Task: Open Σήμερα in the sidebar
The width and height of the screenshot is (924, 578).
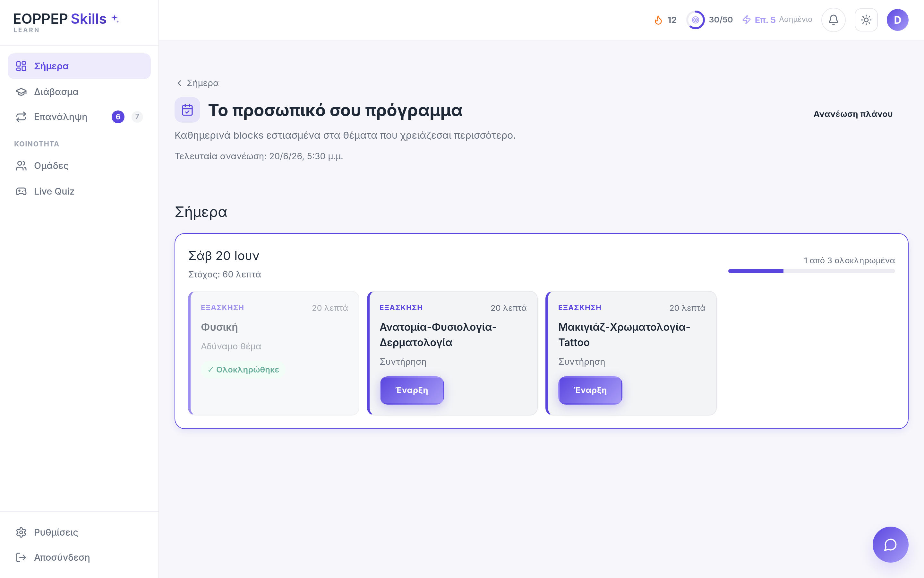Action: [x=79, y=66]
